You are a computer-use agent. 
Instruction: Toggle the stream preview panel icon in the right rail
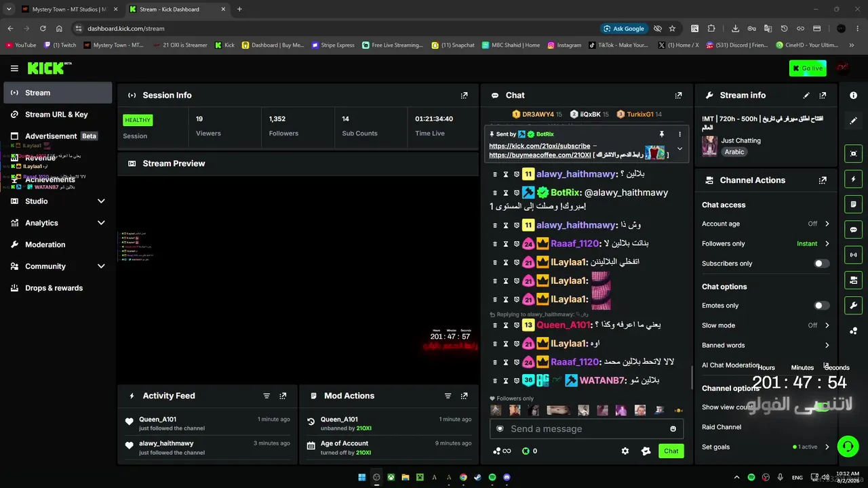(x=854, y=154)
